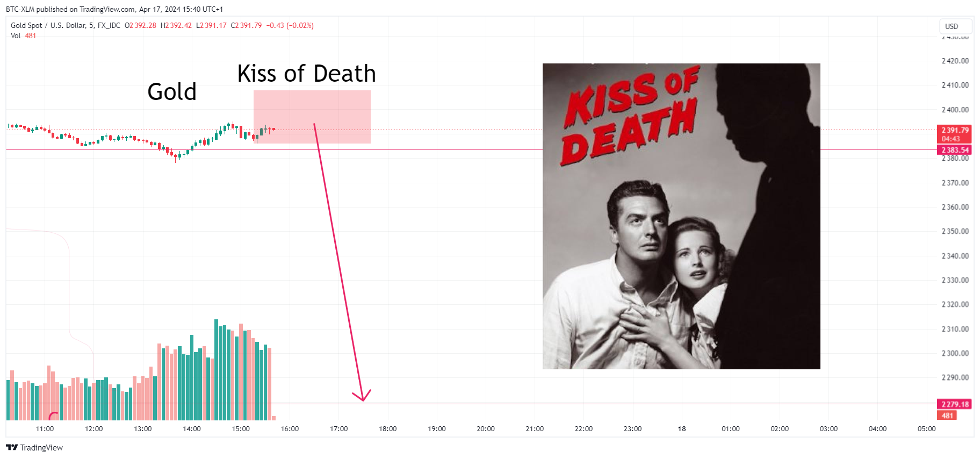Select the "Gold" text label on the chart

point(172,92)
